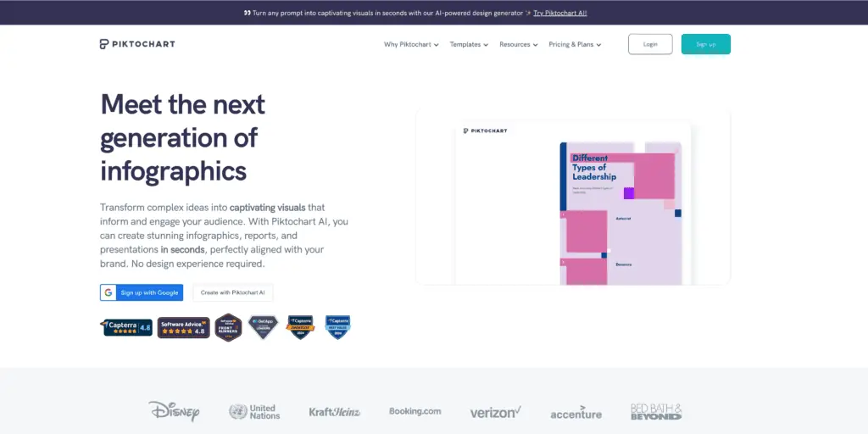Click the teal Sign up button

[706, 44]
